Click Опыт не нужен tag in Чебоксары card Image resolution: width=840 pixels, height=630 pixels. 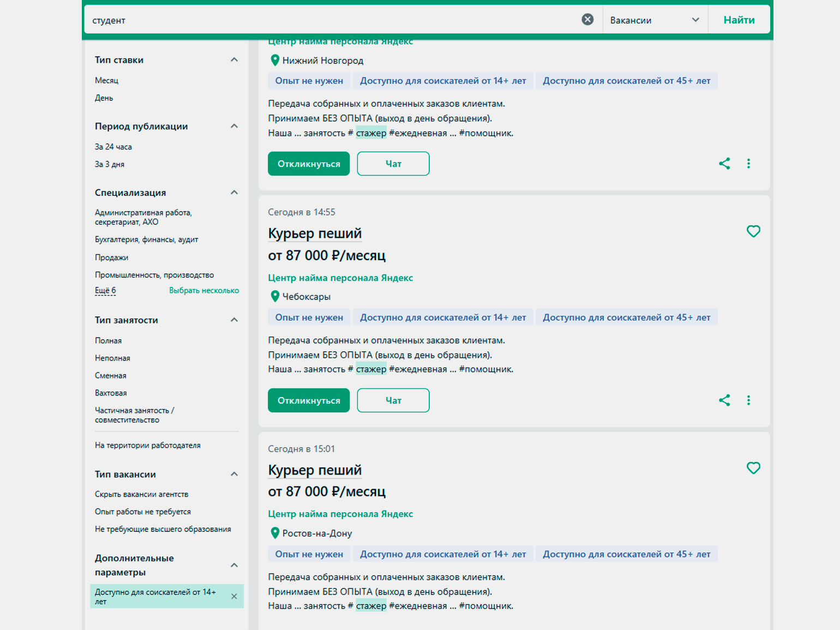tap(309, 317)
